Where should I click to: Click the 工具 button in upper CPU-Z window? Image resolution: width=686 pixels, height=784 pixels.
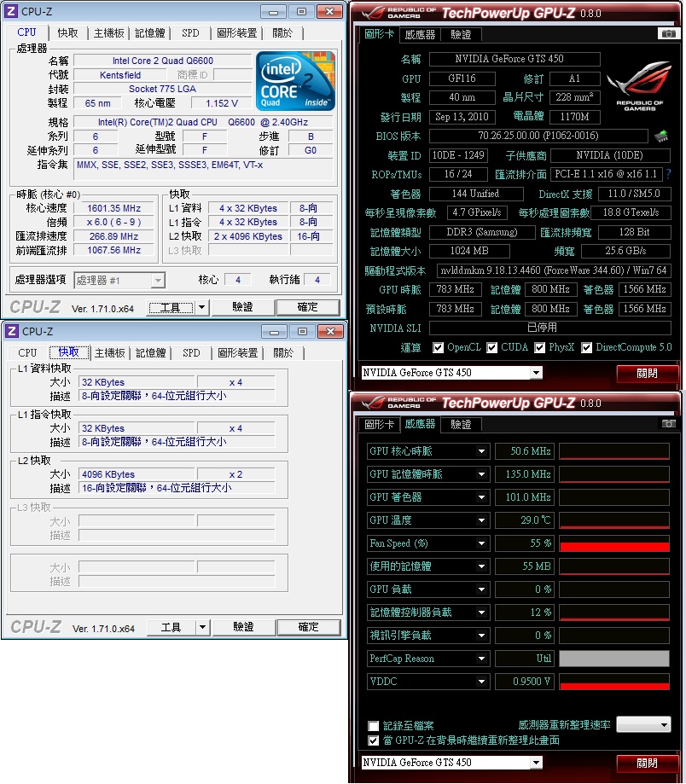(x=170, y=307)
